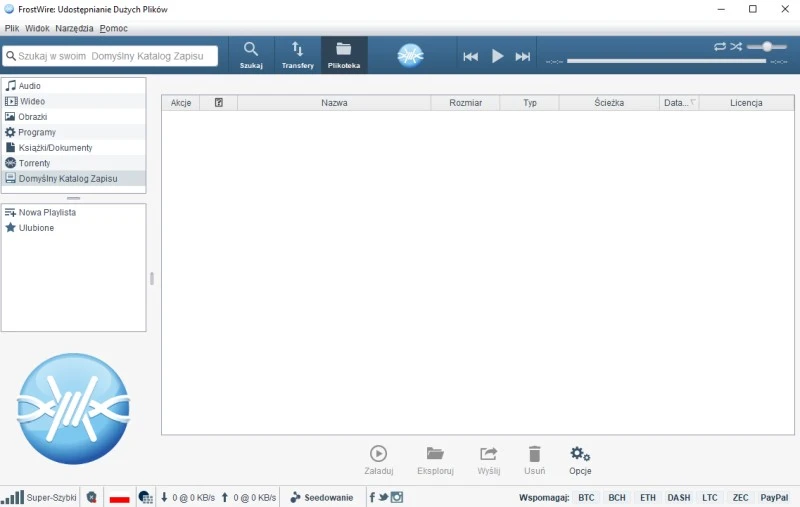Skip to the next track
800x507 pixels.
[522, 56]
